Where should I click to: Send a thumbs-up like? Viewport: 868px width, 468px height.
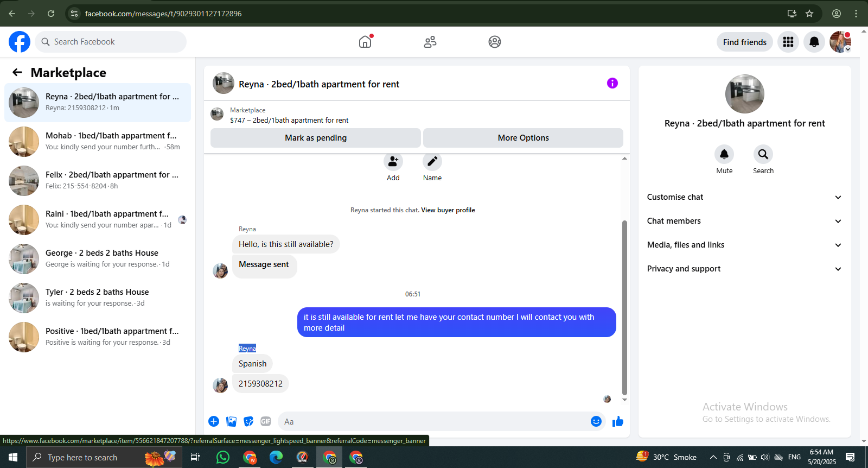pos(618,421)
